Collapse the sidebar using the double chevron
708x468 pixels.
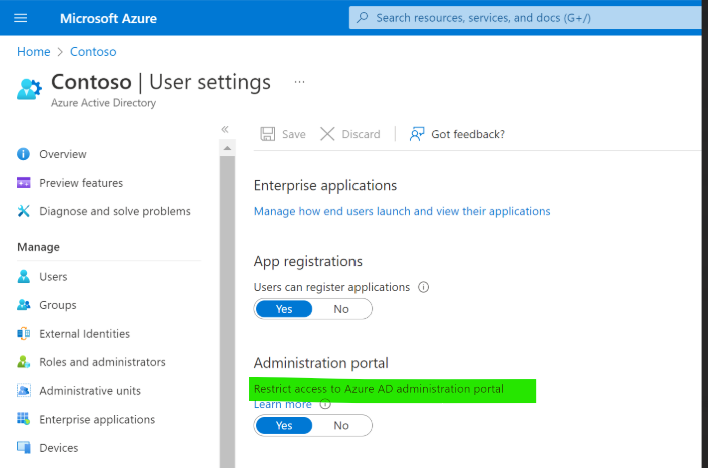click(x=225, y=129)
